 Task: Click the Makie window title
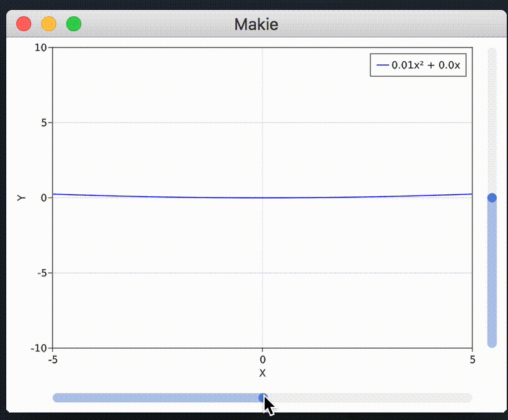pyautogui.click(x=257, y=24)
